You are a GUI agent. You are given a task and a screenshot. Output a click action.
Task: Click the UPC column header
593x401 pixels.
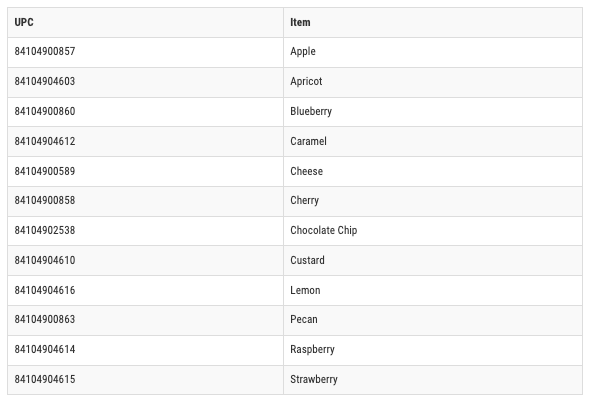pos(146,22)
